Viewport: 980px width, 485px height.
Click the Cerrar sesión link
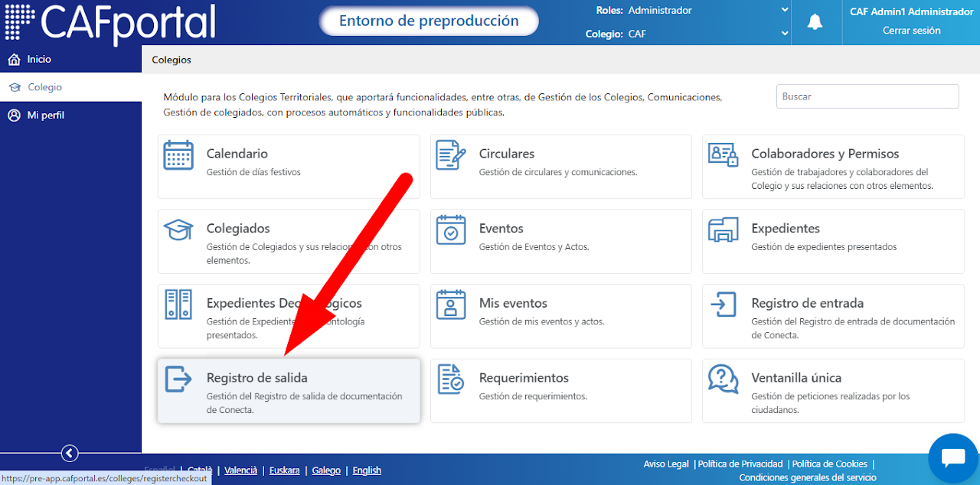pyautogui.click(x=911, y=31)
